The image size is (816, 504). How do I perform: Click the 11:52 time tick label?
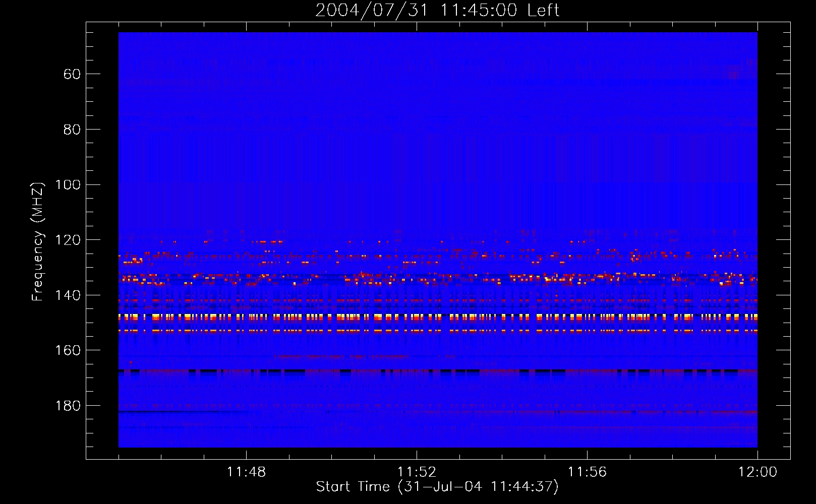tap(417, 472)
